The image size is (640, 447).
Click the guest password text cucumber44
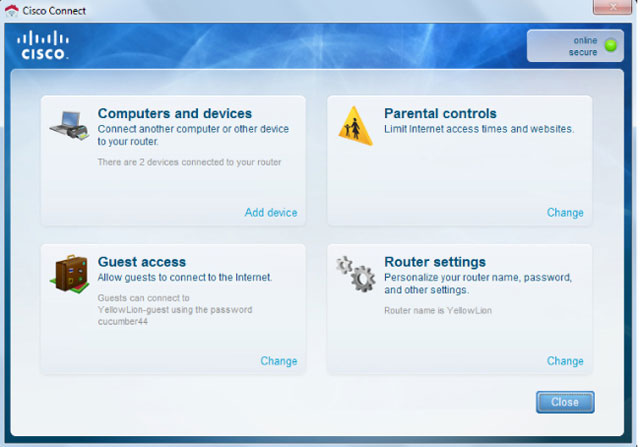122,321
